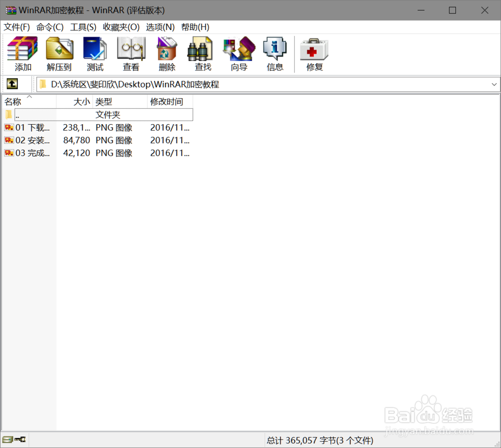Click the date cell of 02 安装 row
The image size is (501, 448).
coord(170,140)
